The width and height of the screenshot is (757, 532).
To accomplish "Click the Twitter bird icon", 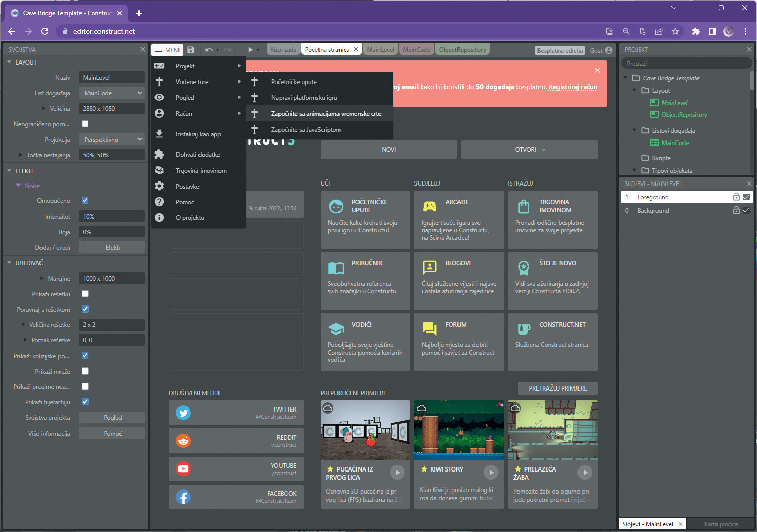I will pyautogui.click(x=183, y=413).
